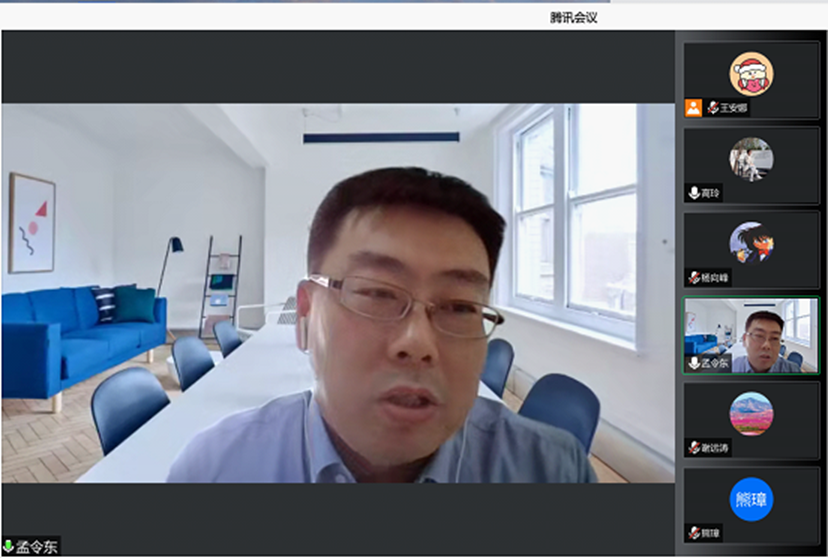Click the 高玲 name label

[x=711, y=192]
